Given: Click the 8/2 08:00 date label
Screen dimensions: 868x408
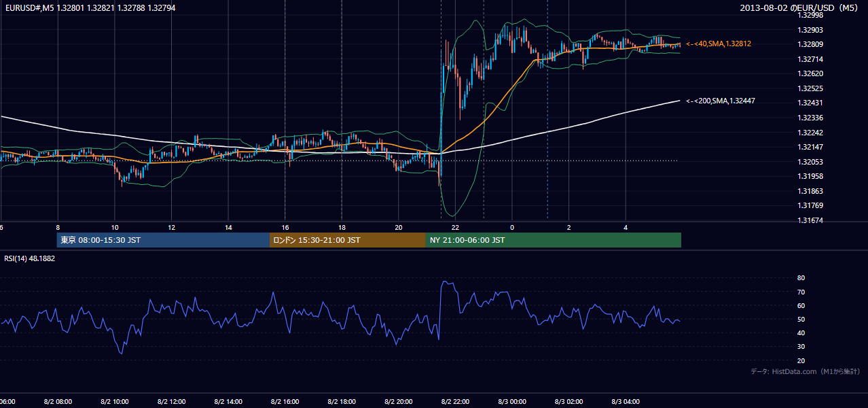Looking at the screenshot, I should (x=58, y=402).
